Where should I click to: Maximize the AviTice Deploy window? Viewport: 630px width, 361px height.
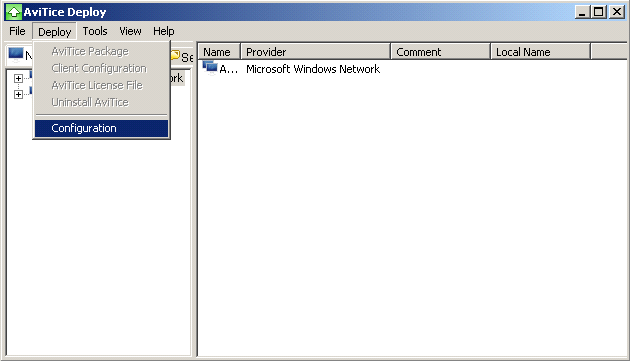coord(599,12)
